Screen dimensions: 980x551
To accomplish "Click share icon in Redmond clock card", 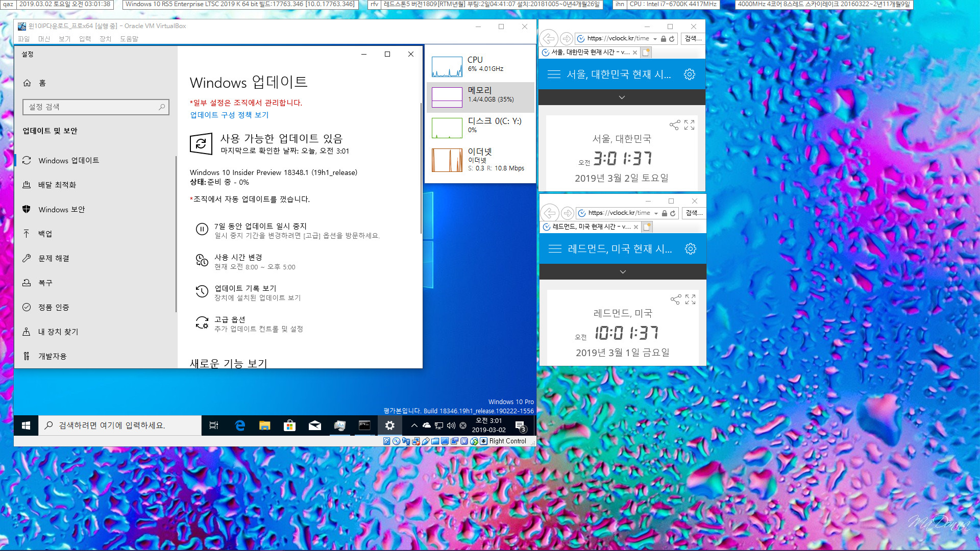I will [676, 299].
